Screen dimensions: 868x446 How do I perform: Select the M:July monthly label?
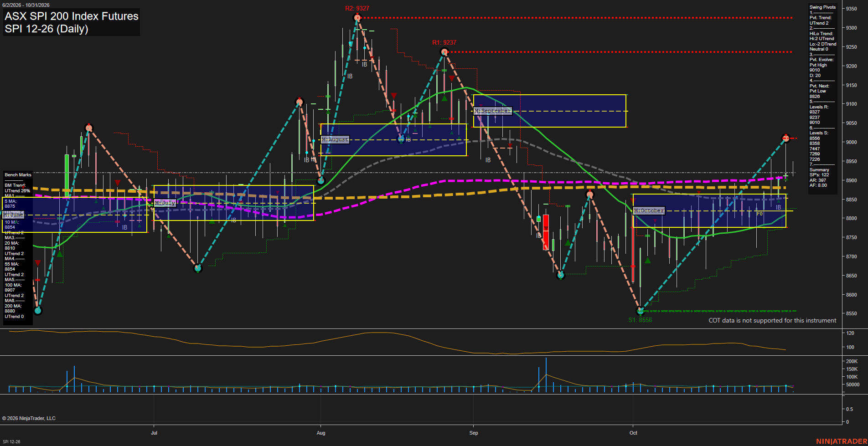click(165, 203)
